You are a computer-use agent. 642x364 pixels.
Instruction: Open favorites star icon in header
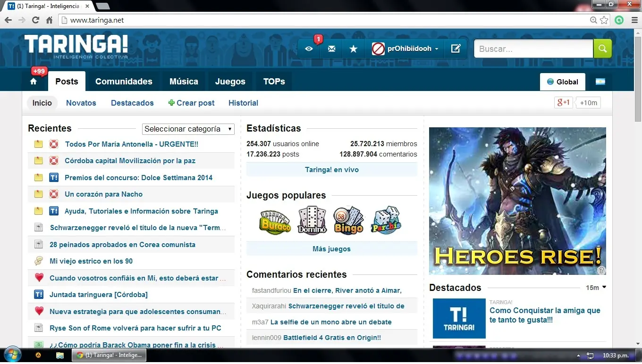point(353,49)
